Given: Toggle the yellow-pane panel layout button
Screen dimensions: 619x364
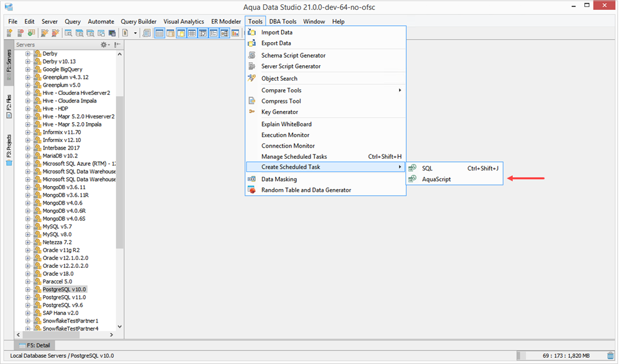Looking at the screenshot, I should point(181,33).
